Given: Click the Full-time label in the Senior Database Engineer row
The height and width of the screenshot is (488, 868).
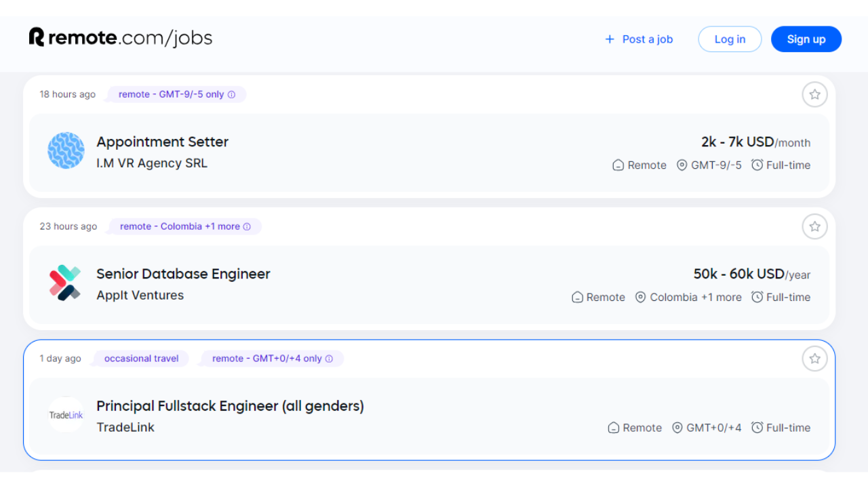Looking at the screenshot, I should point(788,298).
